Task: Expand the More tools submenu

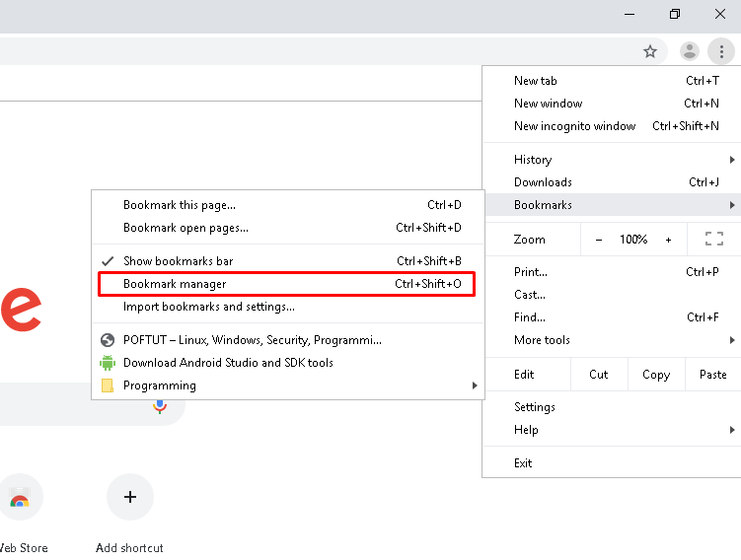Action: [614, 340]
